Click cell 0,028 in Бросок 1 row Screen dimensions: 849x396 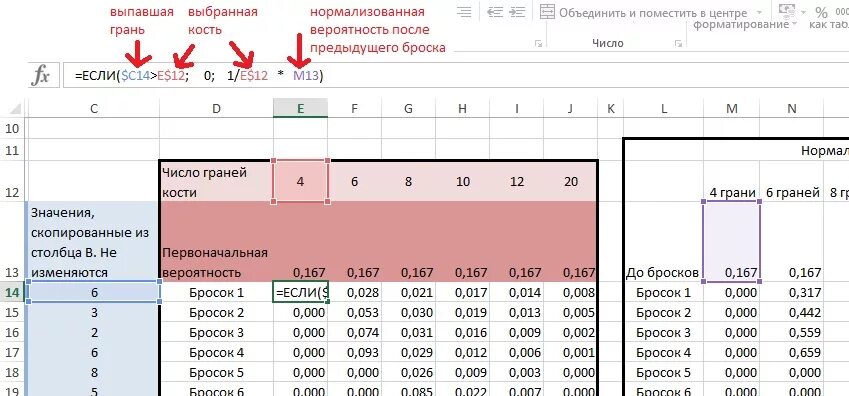click(x=354, y=293)
